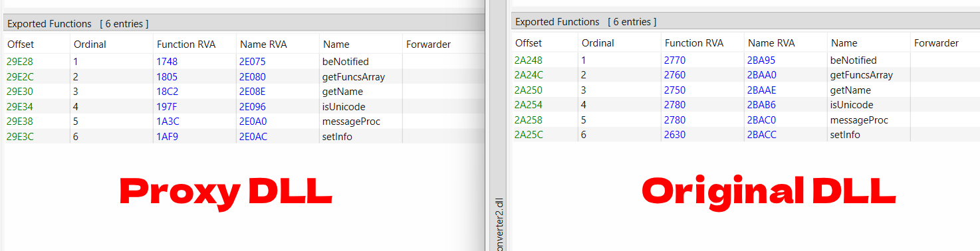Click Exported Functions header in right panel

pyautogui.click(x=557, y=22)
